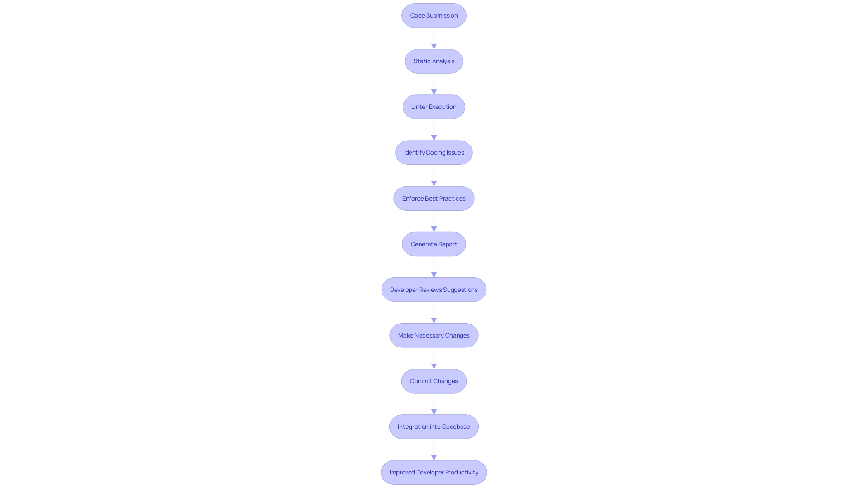Toggle visibility of Make Necessary Changes step

coord(434,335)
